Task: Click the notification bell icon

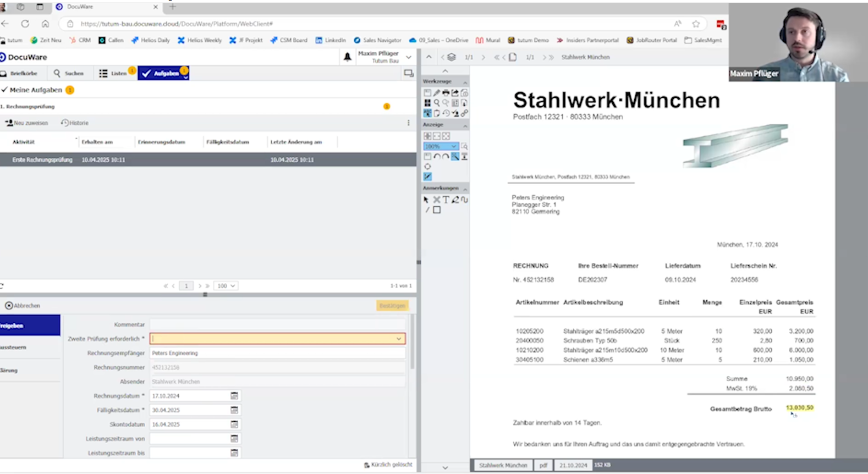Action: click(x=347, y=57)
